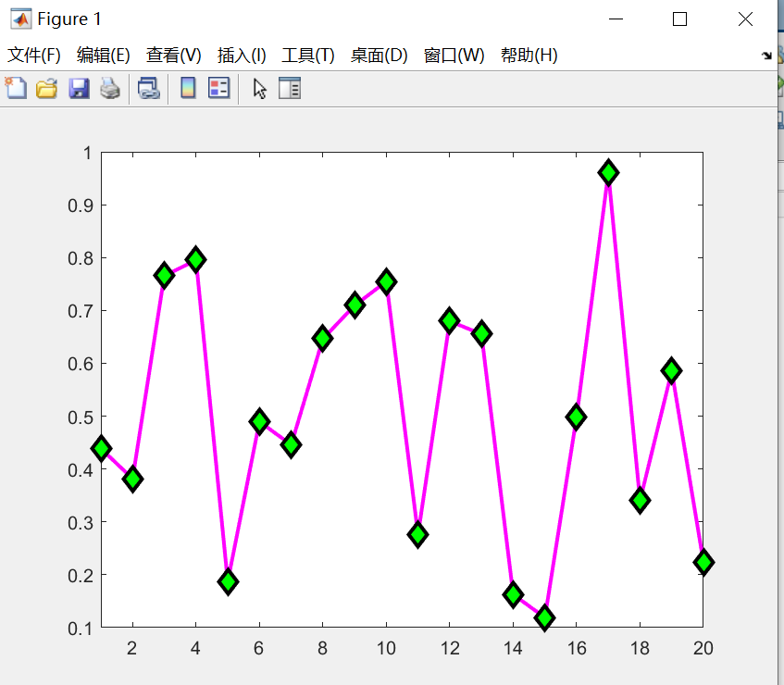The height and width of the screenshot is (685, 784).
Task: Open the Property Inspector
Action: (290, 88)
